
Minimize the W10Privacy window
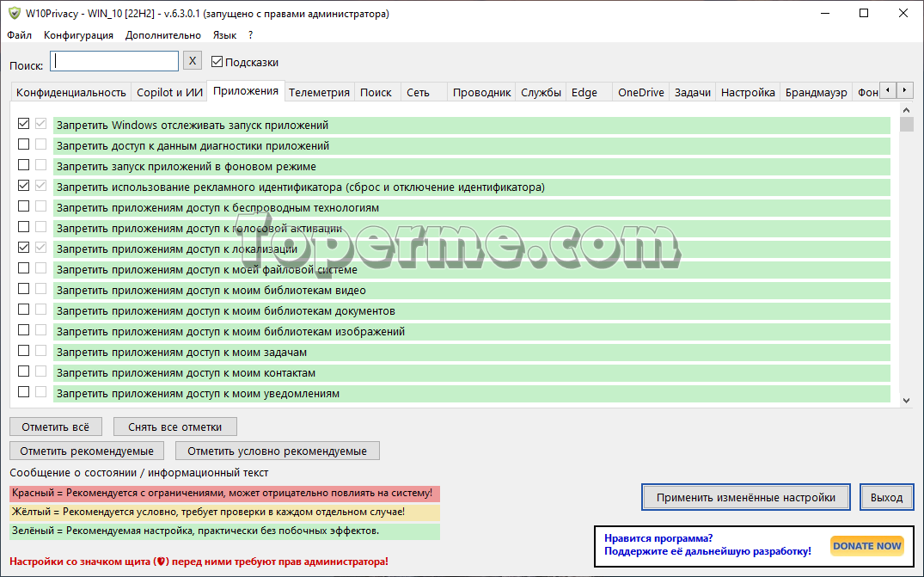point(825,13)
